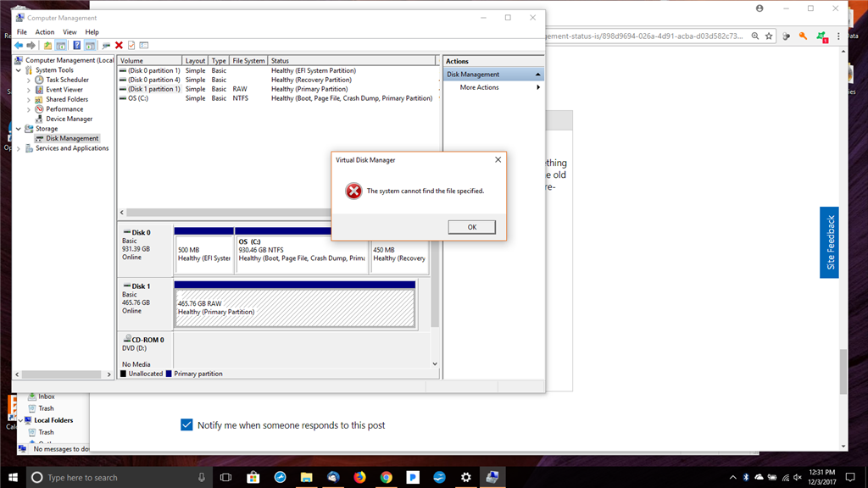The width and height of the screenshot is (868, 488).
Task: Click the OneDrive cloud icon in system tray
Action: coord(759,477)
